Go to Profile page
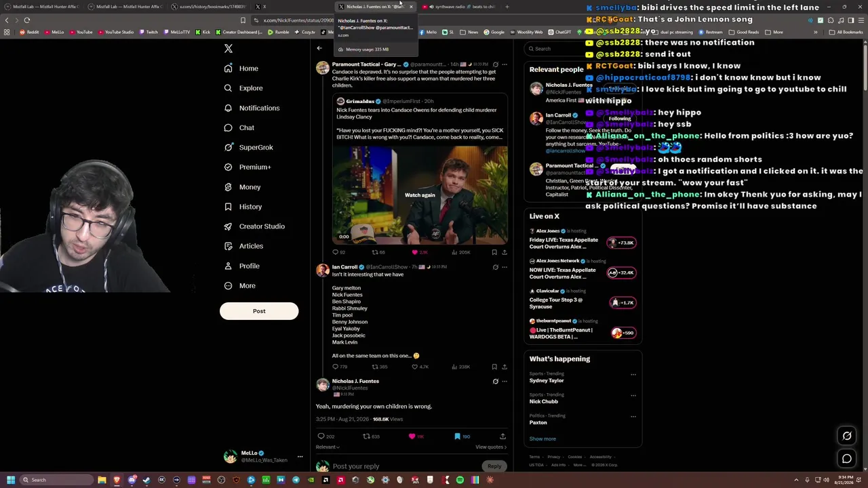This screenshot has height=488, width=868. 241,266
